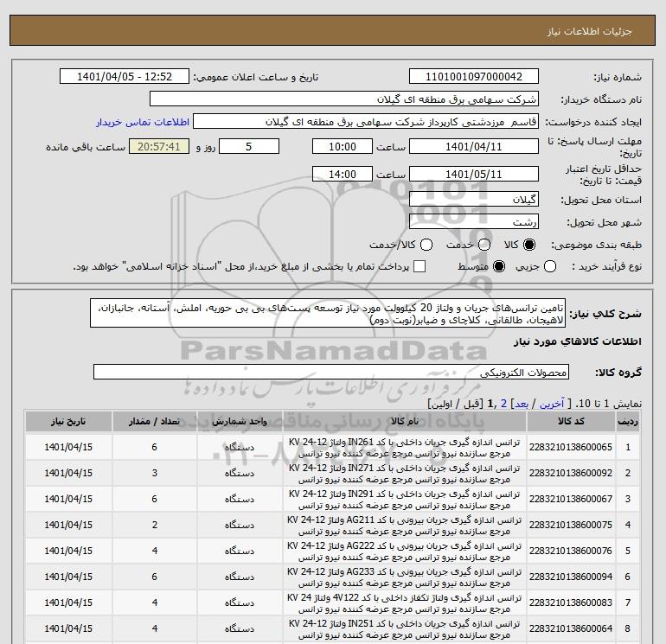Click the تاریخ نیاز column header
The height and width of the screenshot is (644, 666).
pyautogui.click(x=68, y=421)
